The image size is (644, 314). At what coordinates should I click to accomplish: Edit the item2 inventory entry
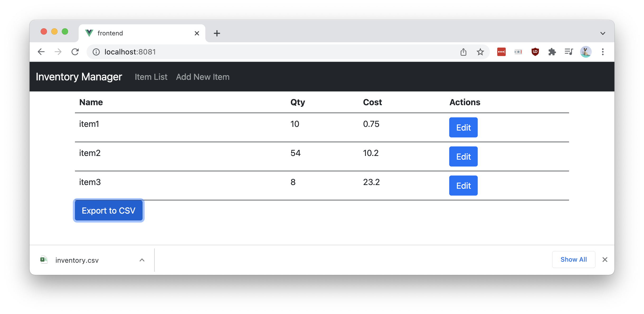[463, 156]
